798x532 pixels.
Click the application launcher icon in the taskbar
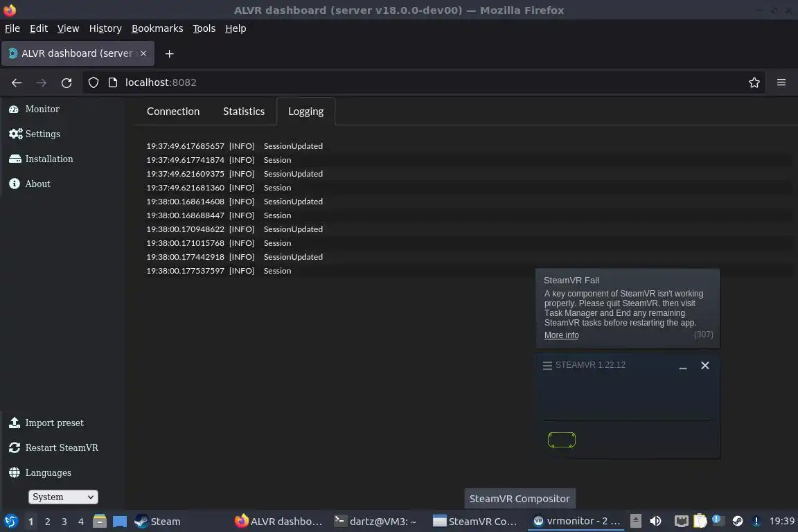11,522
